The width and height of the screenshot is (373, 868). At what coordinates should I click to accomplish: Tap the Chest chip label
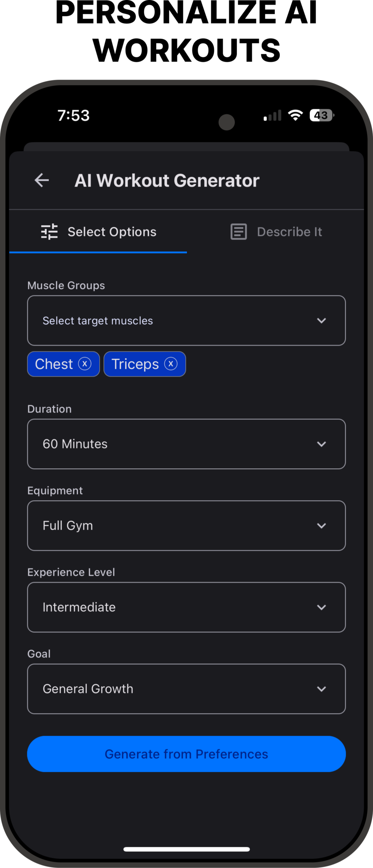pyautogui.click(x=54, y=364)
